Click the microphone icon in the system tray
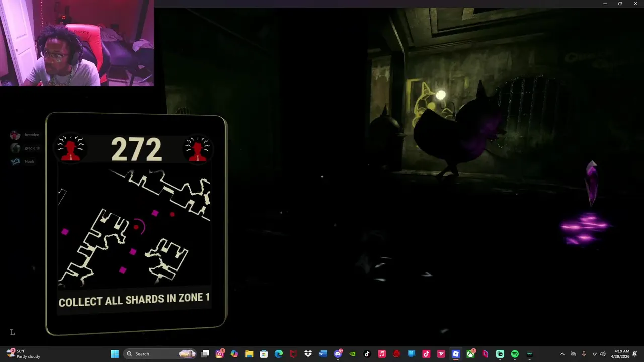Image resolution: width=644 pixels, height=362 pixels. point(584,354)
